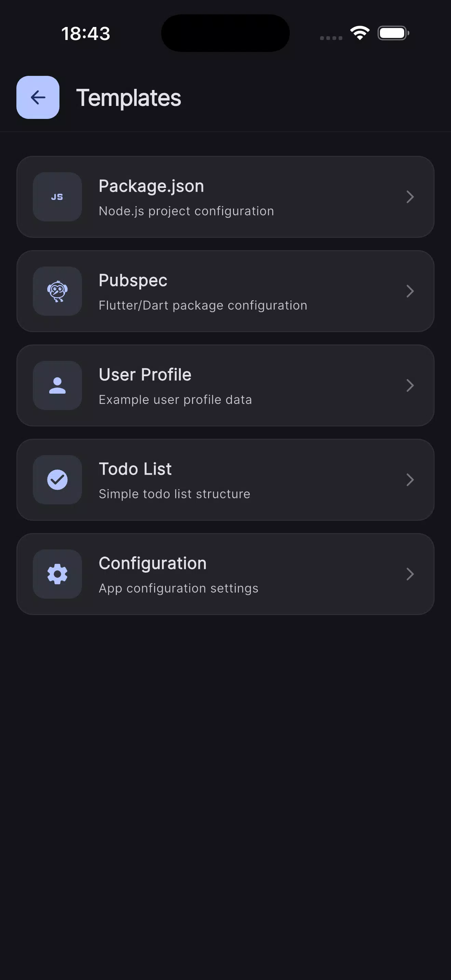Tap the Wi-Fi status icon
The width and height of the screenshot is (451, 980).
click(x=360, y=33)
